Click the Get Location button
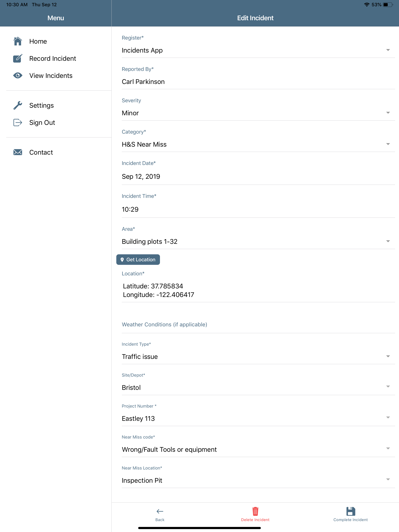The image size is (399, 532). [138, 260]
